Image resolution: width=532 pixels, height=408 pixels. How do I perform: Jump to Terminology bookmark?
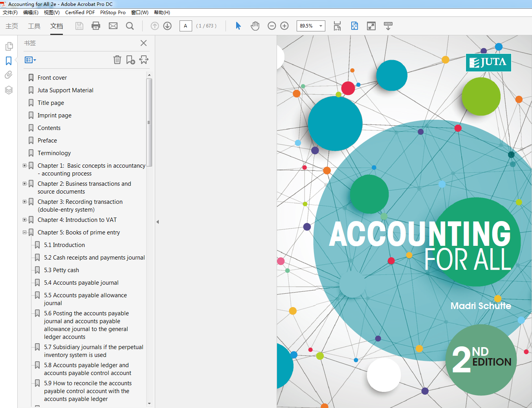click(x=54, y=153)
